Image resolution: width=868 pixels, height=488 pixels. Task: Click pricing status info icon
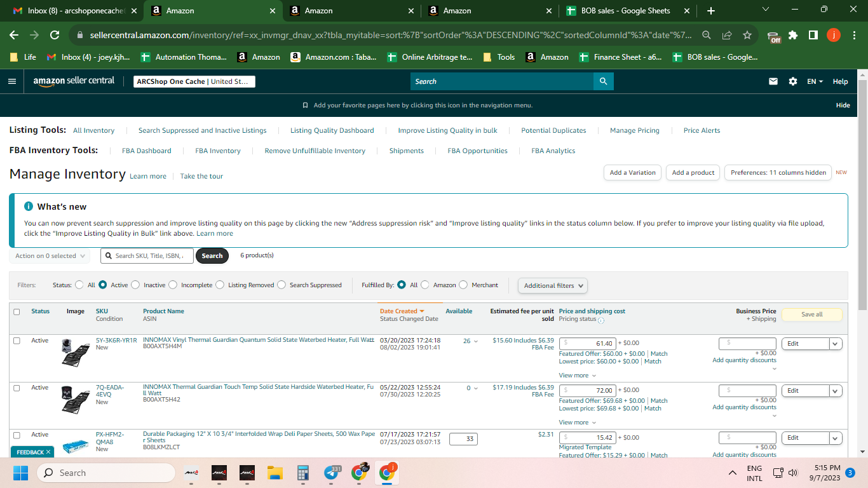click(x=601, y=320)
